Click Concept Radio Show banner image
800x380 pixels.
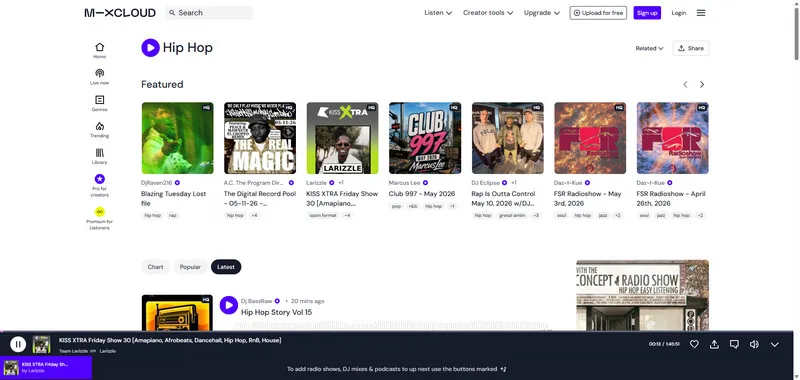[x=642, y=295]
